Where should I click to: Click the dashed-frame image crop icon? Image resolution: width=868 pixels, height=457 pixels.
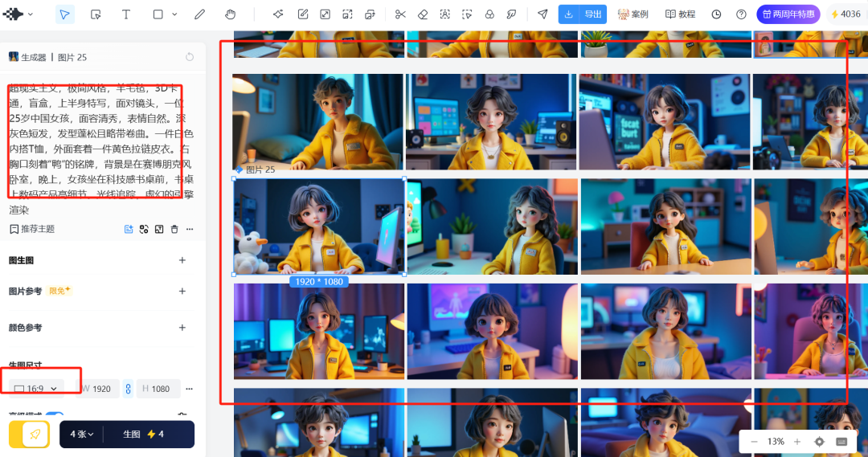(x=347, y=14)
